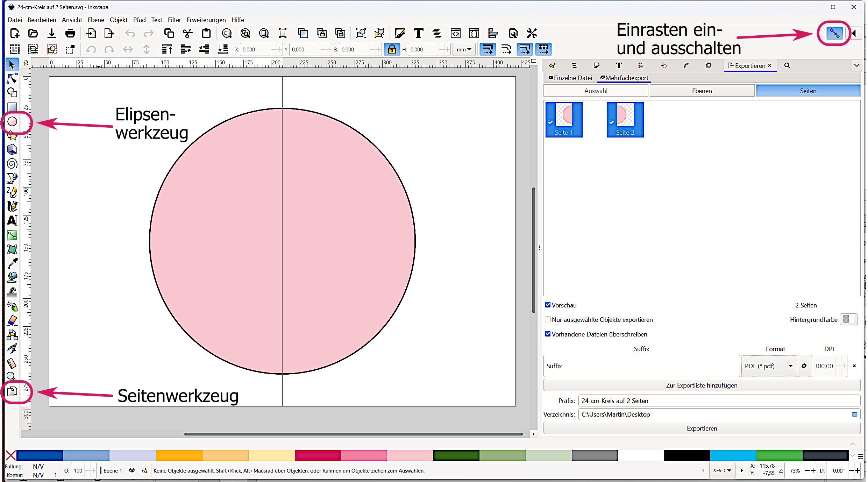Select the Text tool in left toolbox

point(12,220)
